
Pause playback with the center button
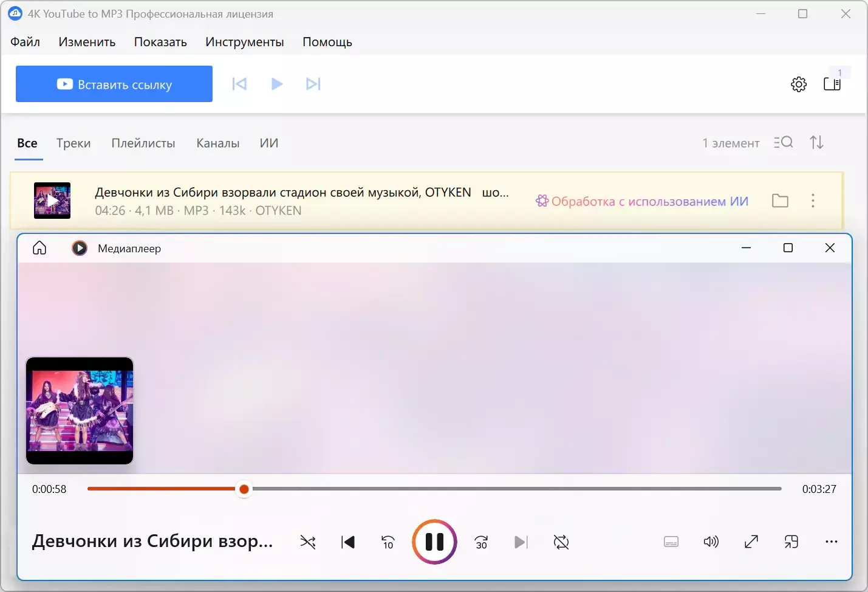point(434,542)
